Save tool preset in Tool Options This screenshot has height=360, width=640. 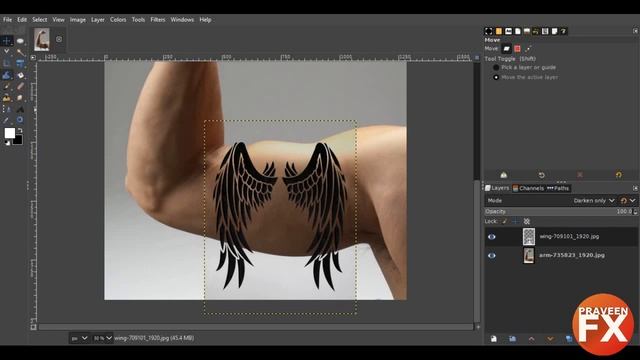504,175
